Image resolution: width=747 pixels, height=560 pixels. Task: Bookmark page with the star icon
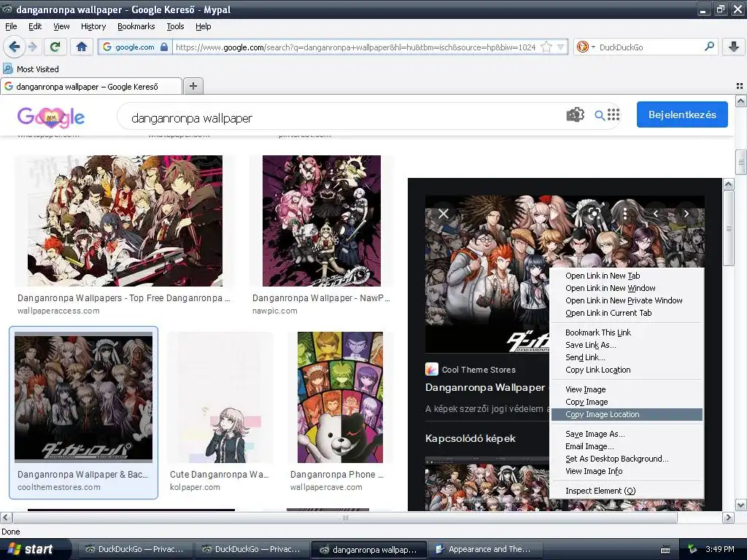(x=547, y=47)
